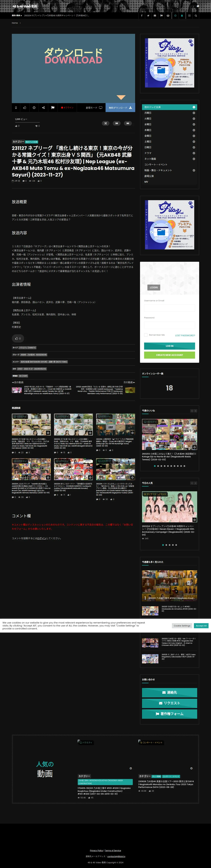Click the 無料ダウンロード button

[x=120, y=108]
